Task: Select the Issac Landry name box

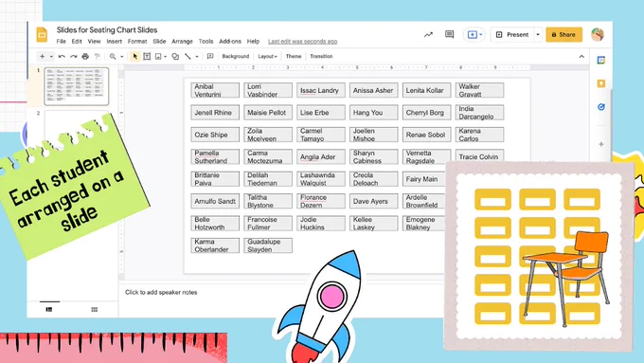Action: [x=321, y=90]
